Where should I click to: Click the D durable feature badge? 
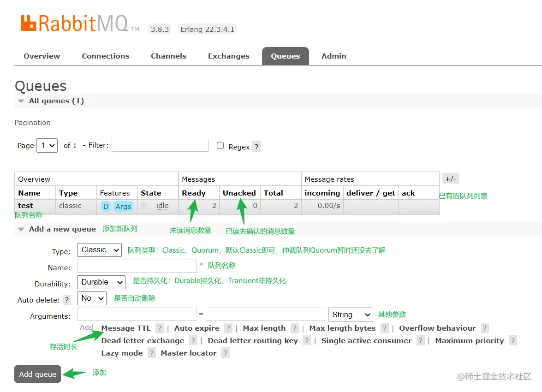(x=106, y=206)
